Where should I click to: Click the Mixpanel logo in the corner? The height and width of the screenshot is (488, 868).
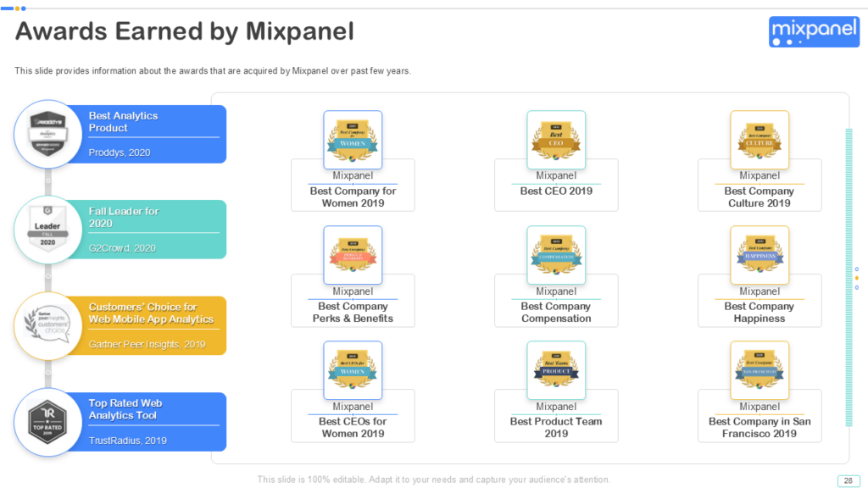[814, 31]
